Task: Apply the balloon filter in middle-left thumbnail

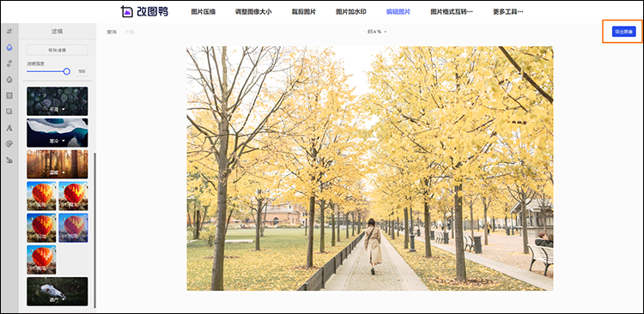Action: click(41, 227)
